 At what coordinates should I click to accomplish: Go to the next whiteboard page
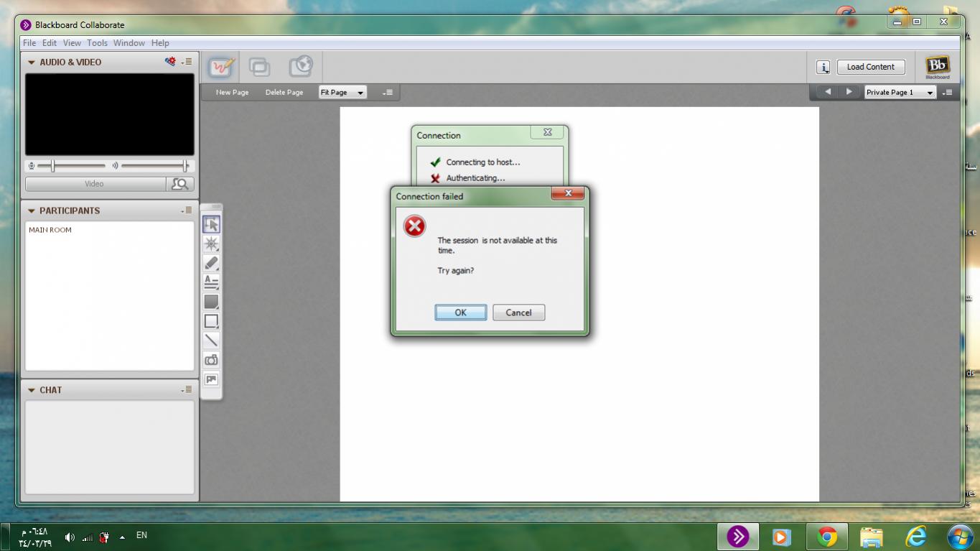pos(849,92)
